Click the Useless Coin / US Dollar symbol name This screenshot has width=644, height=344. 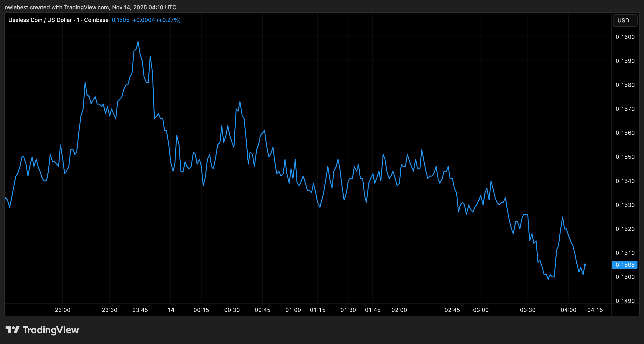tap(40, 20)
